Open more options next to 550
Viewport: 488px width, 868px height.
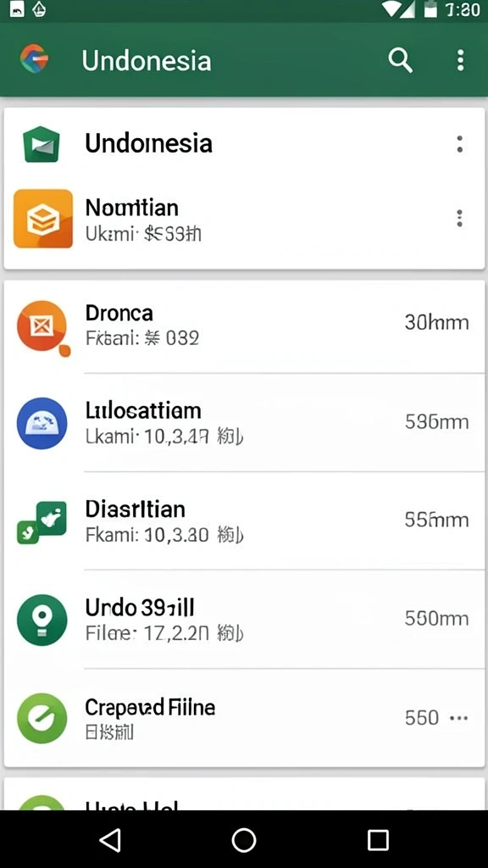click(x=458, y=718)
